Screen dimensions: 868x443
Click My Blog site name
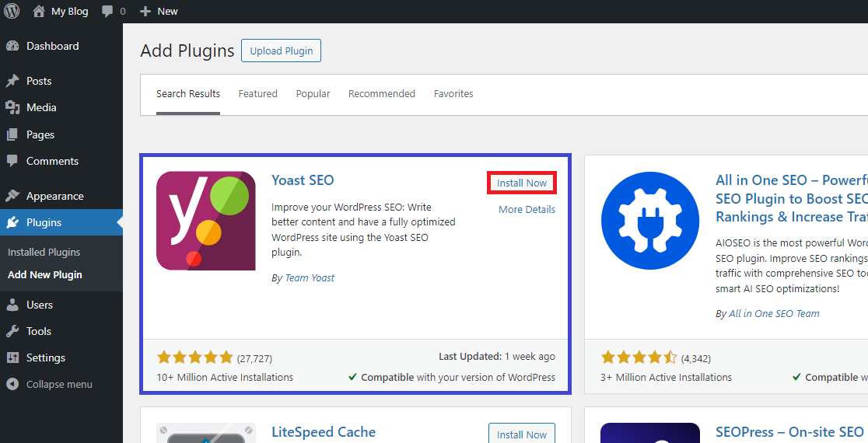70,12
